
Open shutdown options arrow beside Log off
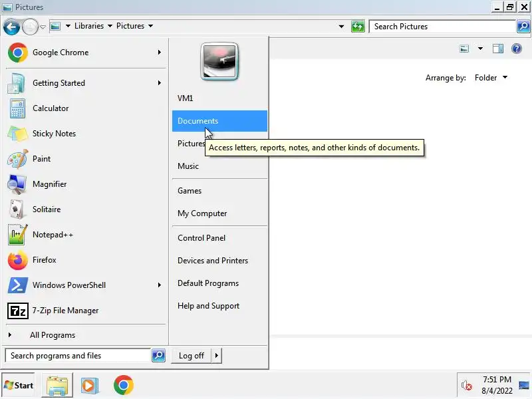coord(217,356)
